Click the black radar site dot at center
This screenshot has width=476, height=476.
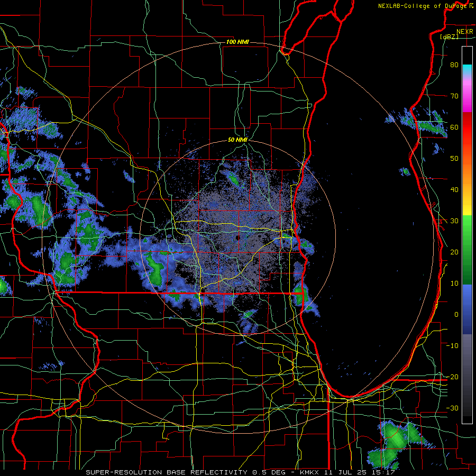point(237,237)
